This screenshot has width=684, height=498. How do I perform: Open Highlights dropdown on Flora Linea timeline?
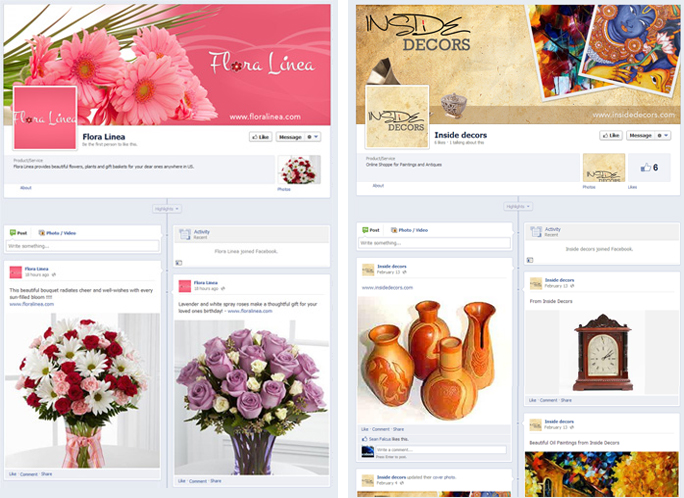[x=167, y=209]
